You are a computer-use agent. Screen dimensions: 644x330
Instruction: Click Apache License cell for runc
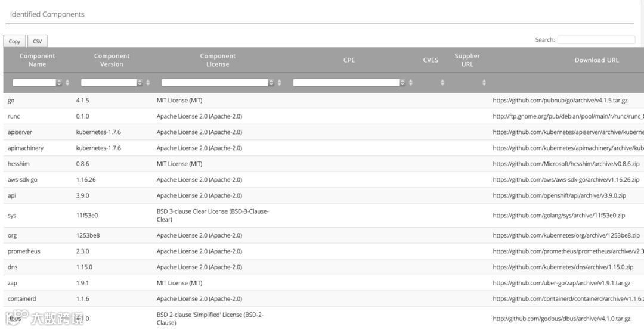click(199, 116)
